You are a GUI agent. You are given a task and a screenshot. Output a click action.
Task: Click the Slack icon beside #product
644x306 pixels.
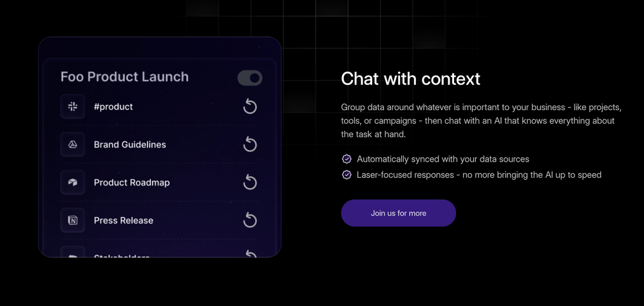73,107
